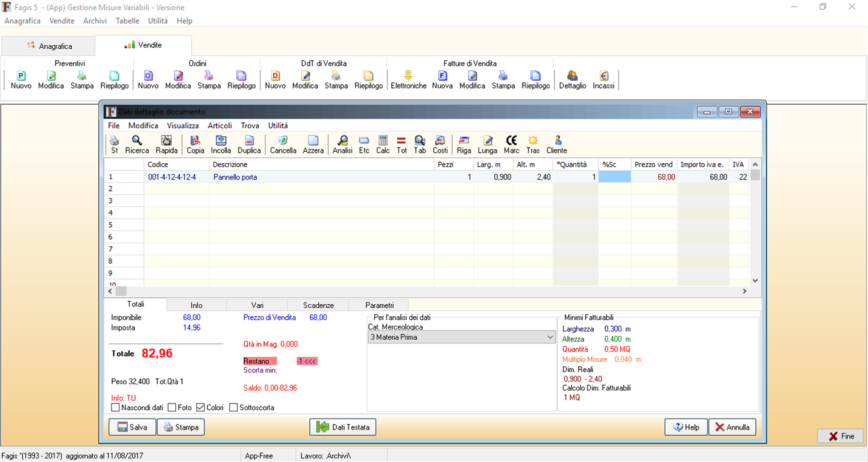
Task: Open the Articoli menu
Action: click(x=220, y=126)
